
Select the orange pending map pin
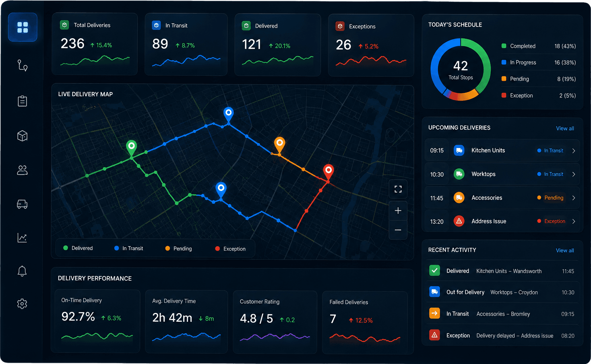click(279, 145)
